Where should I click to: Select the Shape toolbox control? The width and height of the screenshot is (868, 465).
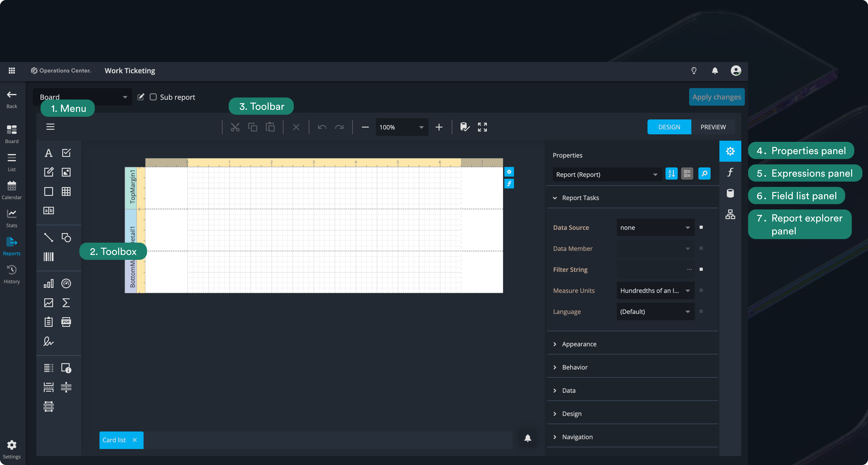66,237
